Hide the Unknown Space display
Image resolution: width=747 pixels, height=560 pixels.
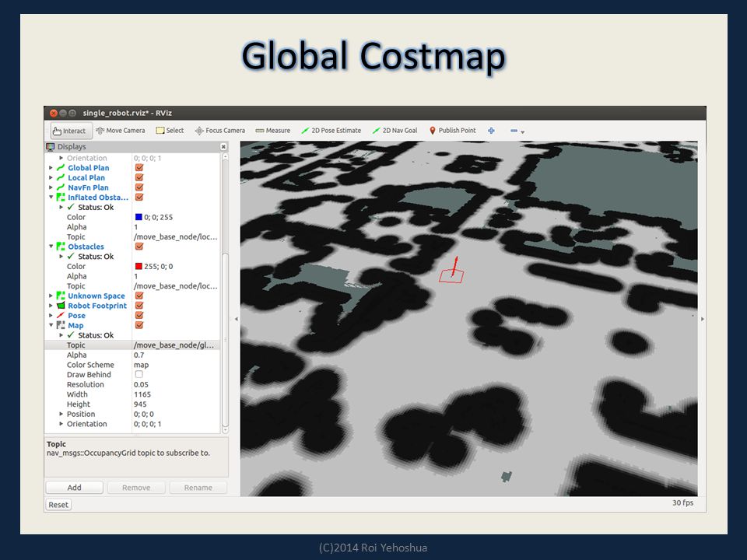[x=139, y=296]
